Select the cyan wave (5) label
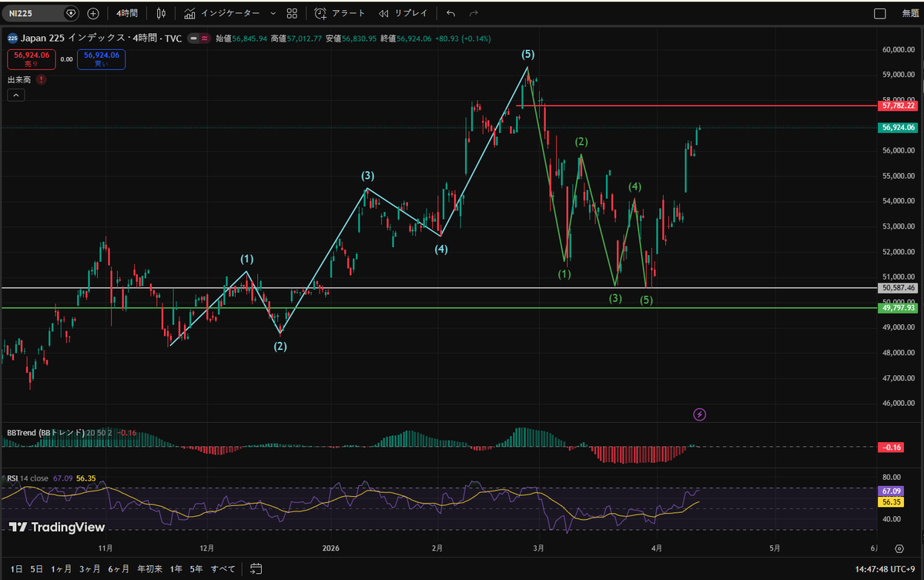The image size is (924, 580). point(527,55)
